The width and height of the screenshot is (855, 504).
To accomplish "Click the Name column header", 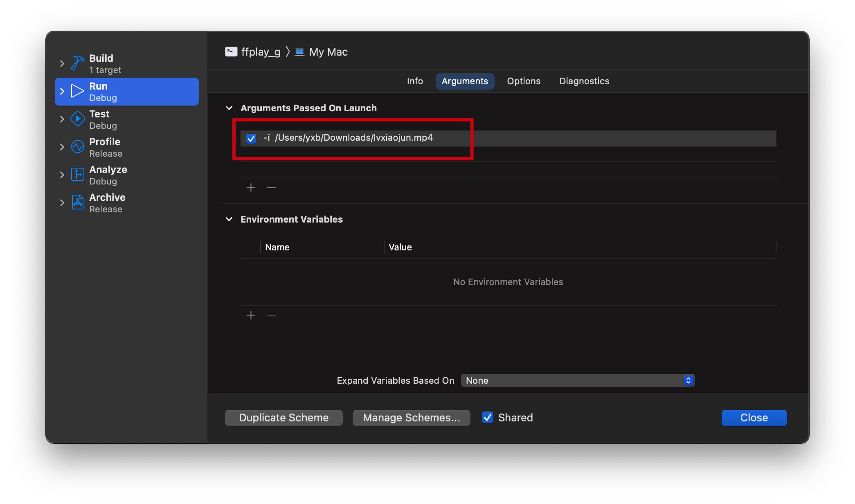I will pos(277,247).
